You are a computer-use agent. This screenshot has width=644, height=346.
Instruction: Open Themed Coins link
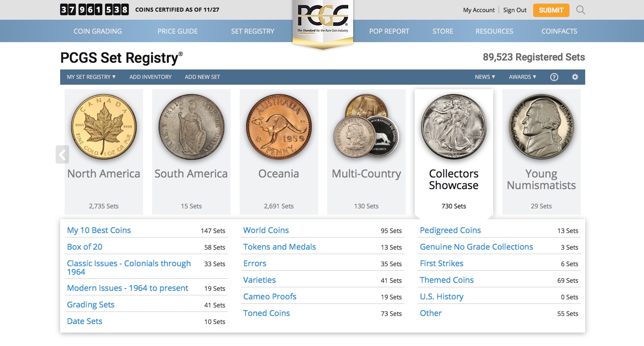447,280
